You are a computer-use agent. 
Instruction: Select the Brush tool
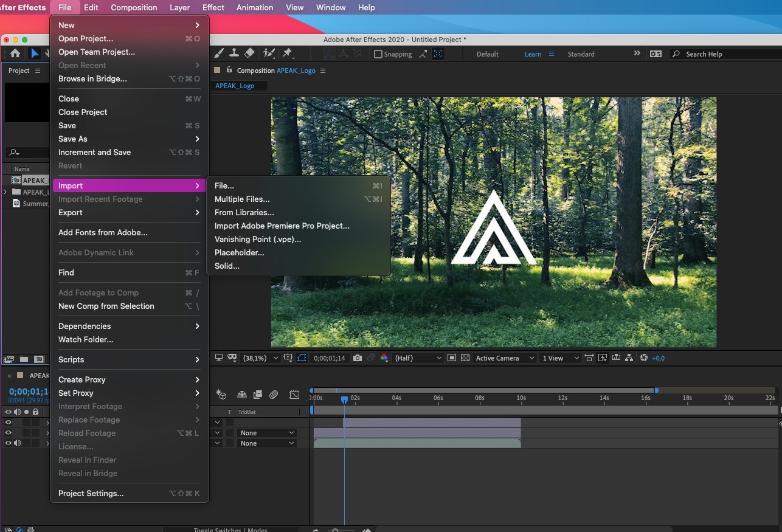click(x=220, y=54)
